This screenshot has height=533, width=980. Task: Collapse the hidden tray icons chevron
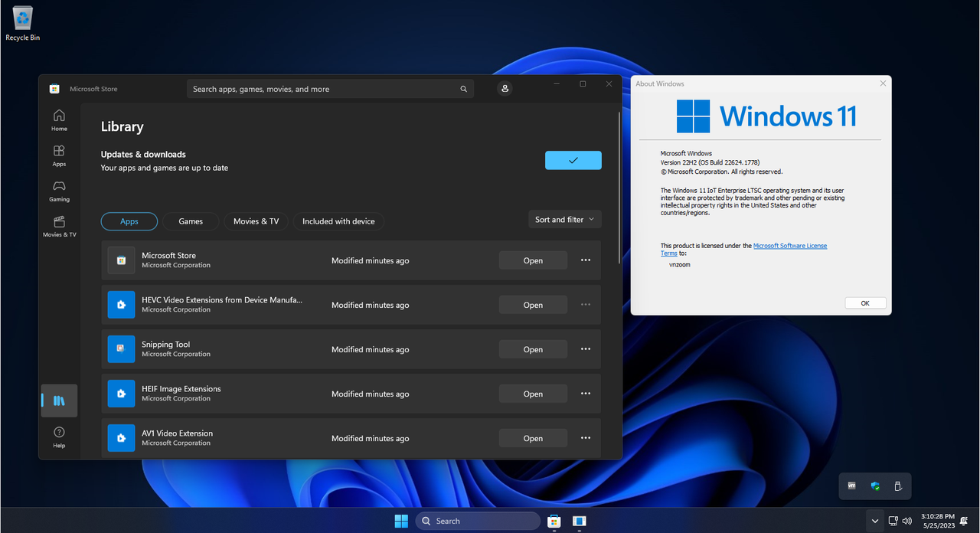875,521
